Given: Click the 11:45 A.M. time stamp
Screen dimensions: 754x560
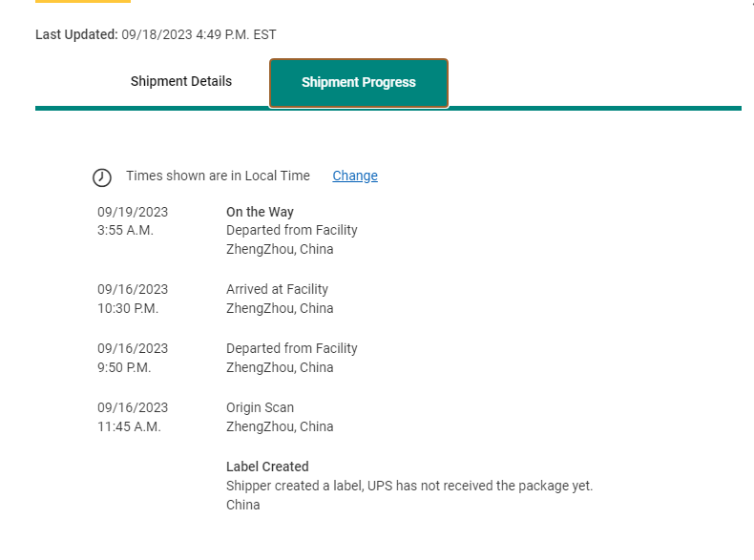Looking at the screenshot, I should pyautogui.click(x=129, y=426).
